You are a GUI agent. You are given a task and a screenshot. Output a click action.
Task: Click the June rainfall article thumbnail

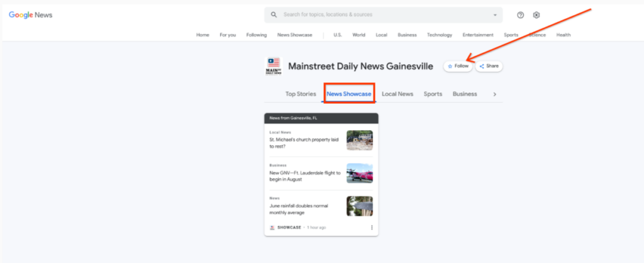click(359, 206)
